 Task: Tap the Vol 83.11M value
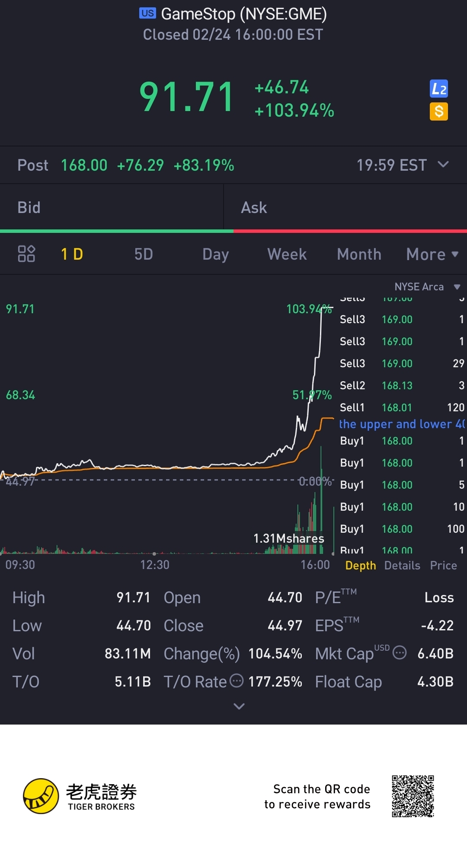pyautogui.click(x=128, y=654)
